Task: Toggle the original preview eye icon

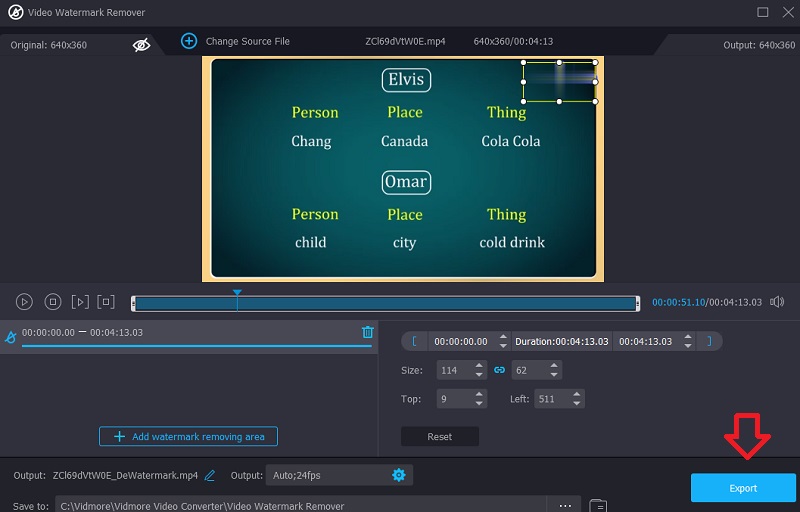Action: (142, 44)
